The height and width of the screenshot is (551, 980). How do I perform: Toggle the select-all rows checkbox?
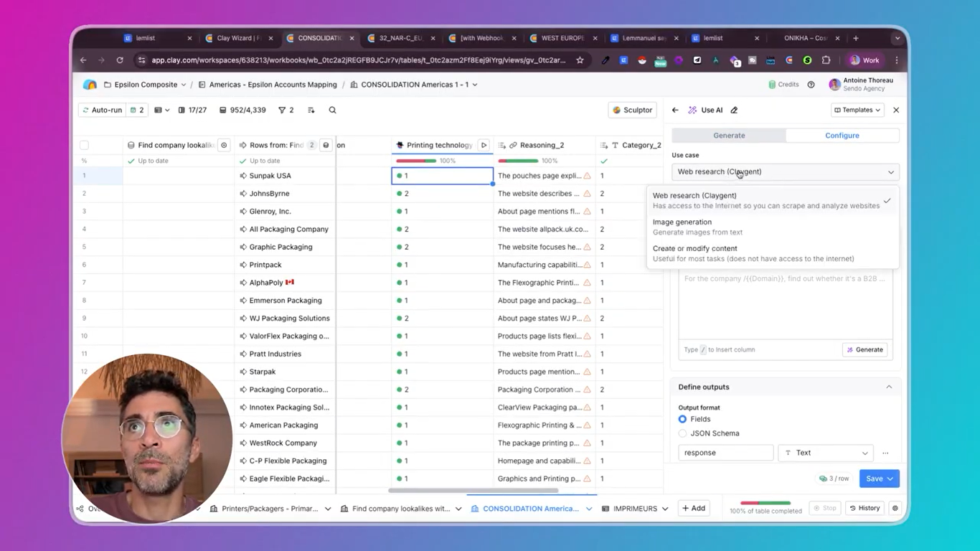84,145
